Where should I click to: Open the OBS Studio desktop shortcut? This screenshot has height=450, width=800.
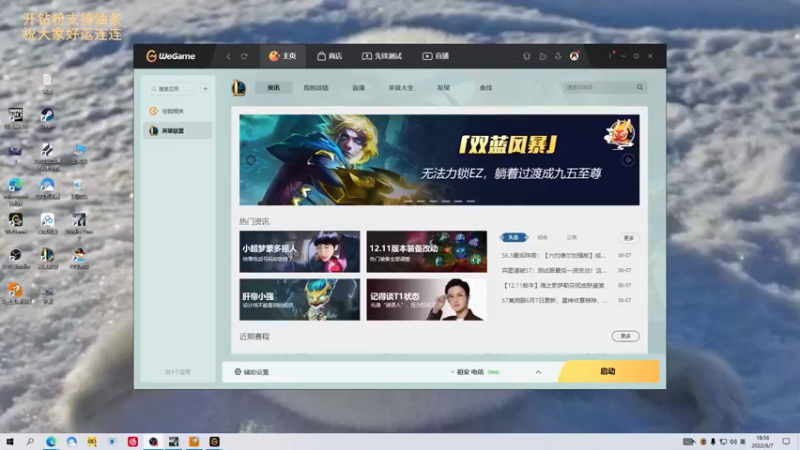(15, 258)
